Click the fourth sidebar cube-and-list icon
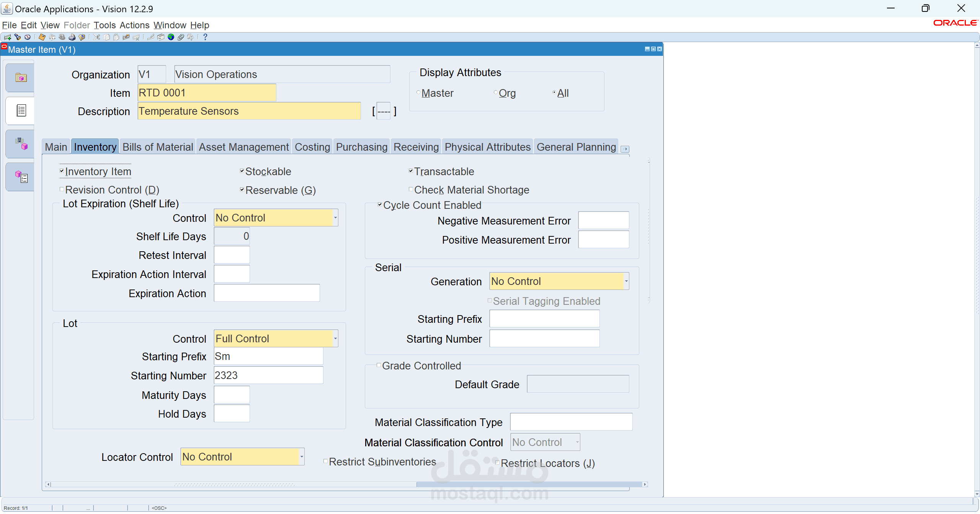Viewport: 980px width, 514px height. [x=21, y=177]
